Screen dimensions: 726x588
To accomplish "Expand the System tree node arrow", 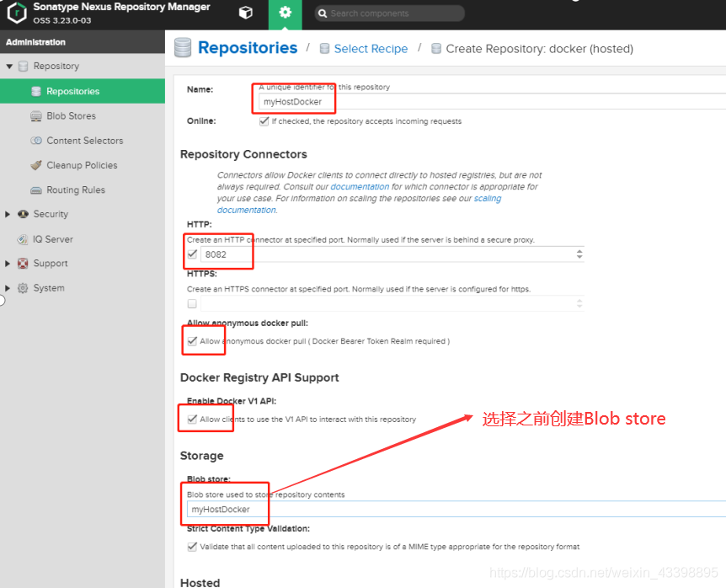I will [8, 288].
